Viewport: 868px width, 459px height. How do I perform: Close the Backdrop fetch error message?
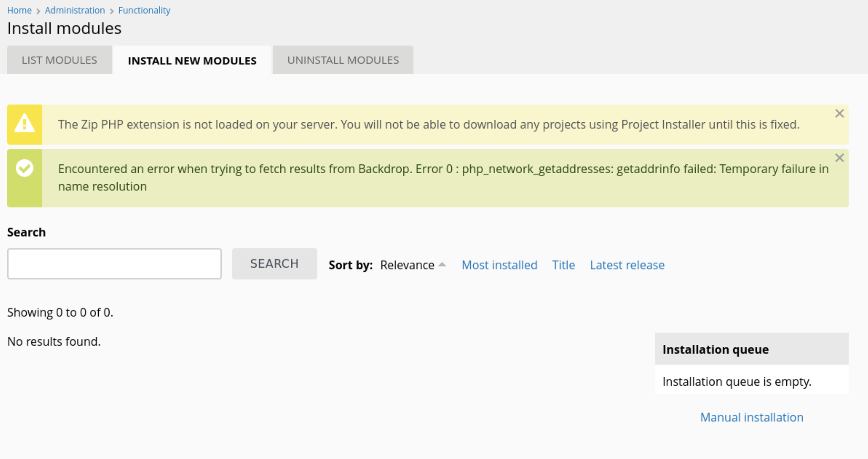tap(839, 158)
